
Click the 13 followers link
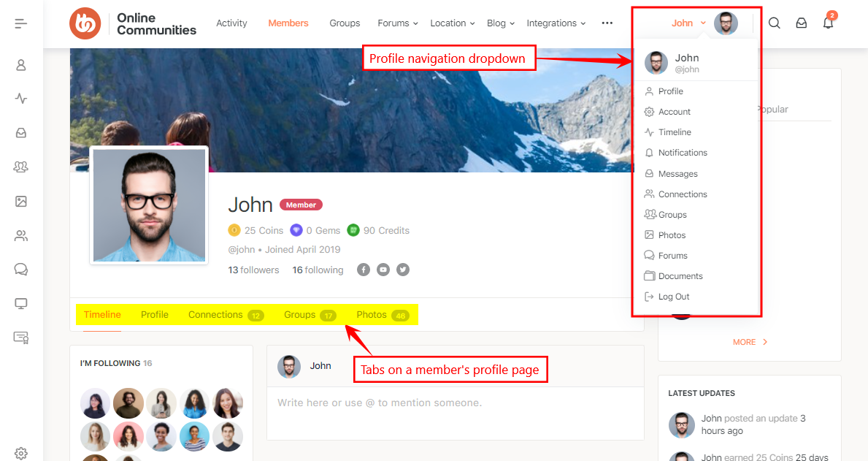coord(253,270)
